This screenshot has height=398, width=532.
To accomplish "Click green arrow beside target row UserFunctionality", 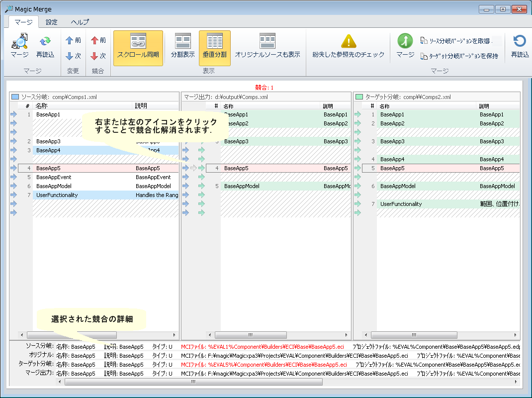I will [x=357, y=204].
